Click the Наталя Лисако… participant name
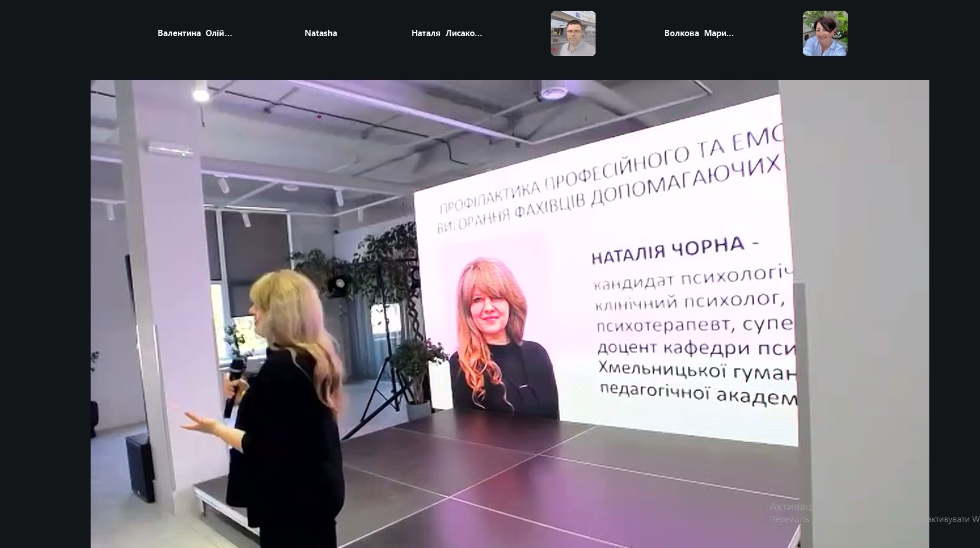980x548 pixels. 446,33
